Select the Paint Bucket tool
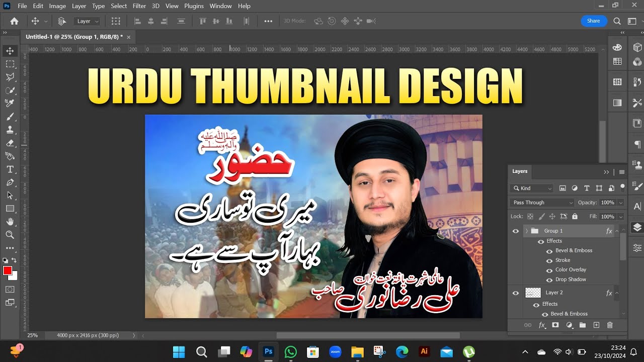 10,156
